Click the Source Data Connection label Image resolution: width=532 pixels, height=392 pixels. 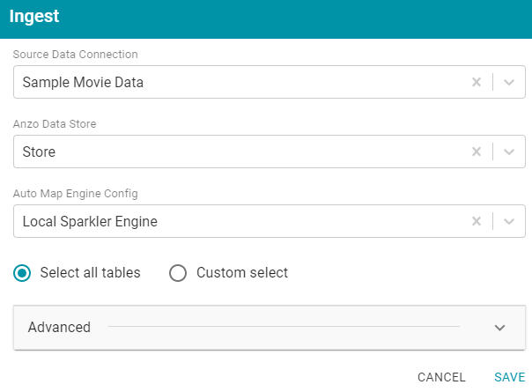pyautogui.click(x=76, y=55)
